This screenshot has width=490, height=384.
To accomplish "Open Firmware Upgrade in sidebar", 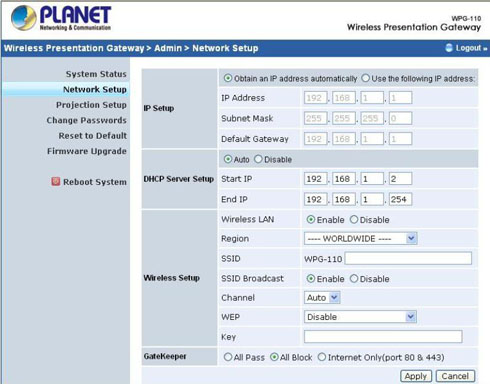I will pyautogui.click(x=87, y=151).
